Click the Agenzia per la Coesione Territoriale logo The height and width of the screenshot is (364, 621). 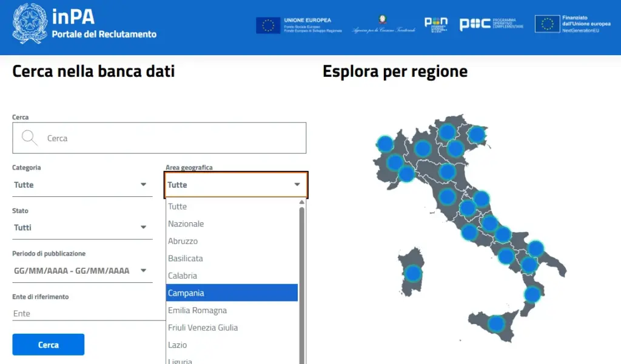tap(383, 25)
